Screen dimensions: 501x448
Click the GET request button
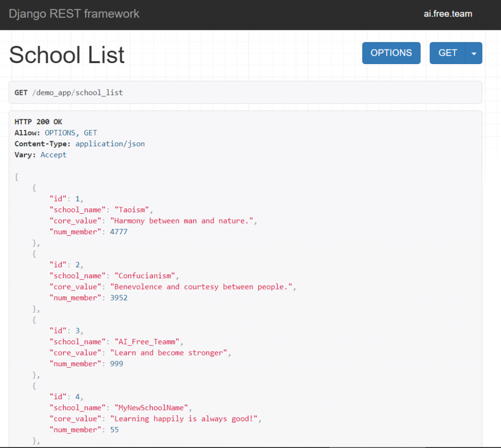click(x=448, y=53)
